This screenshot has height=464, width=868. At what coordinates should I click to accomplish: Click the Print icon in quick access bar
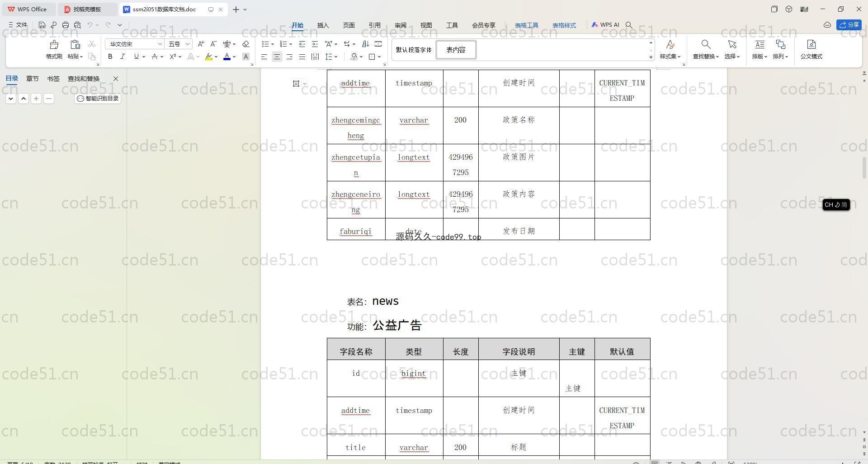(x=66, y=25)
